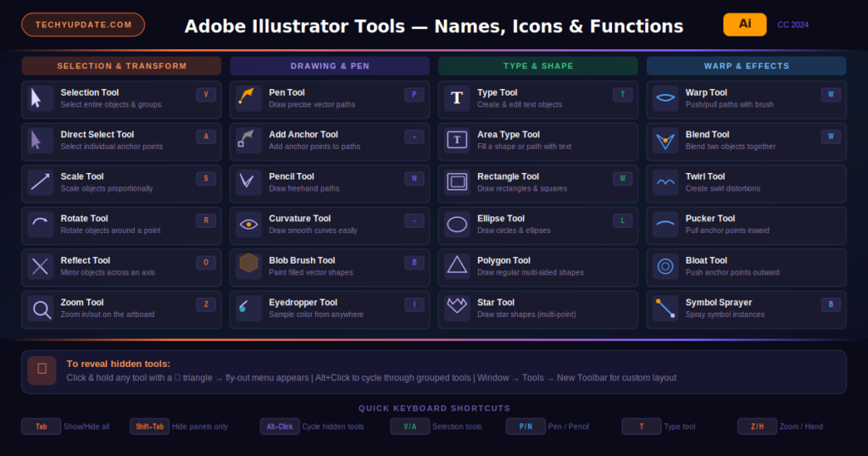
Task: Select the Ellipse Tool icon
Action: [x=457, y=225]
